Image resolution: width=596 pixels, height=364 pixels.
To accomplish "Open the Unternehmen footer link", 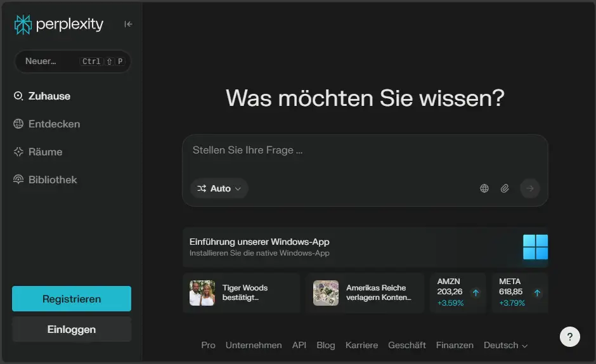I will tap(254, 346).
